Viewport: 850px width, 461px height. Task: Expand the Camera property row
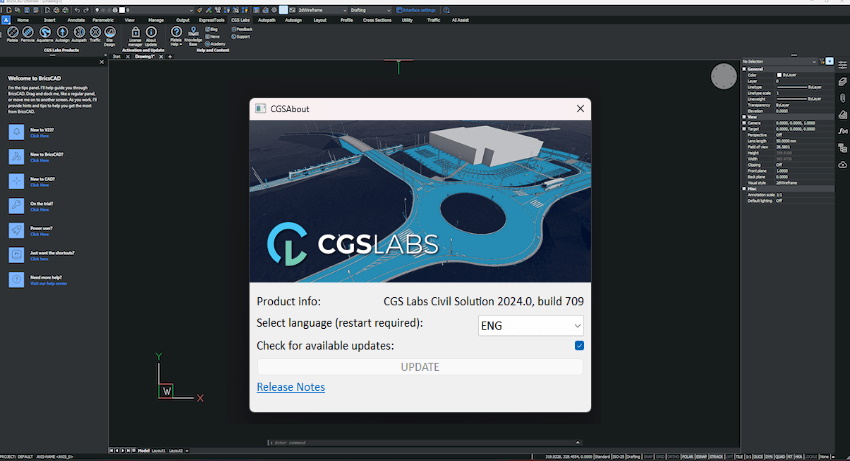click(x=744, y=123)
